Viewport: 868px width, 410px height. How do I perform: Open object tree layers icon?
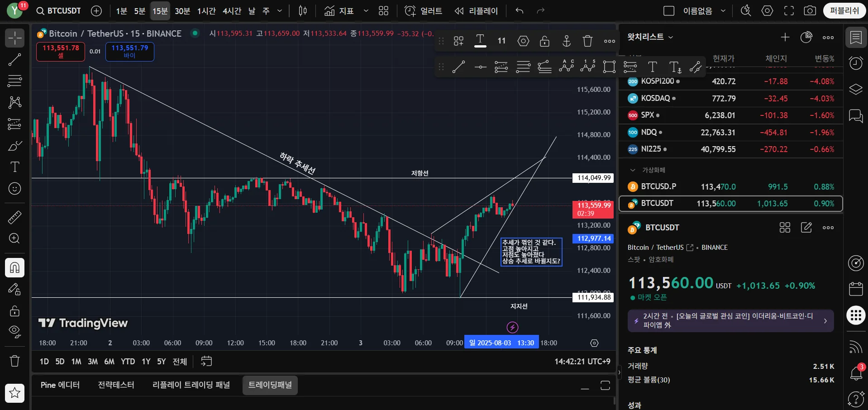(x=856, y=89)
